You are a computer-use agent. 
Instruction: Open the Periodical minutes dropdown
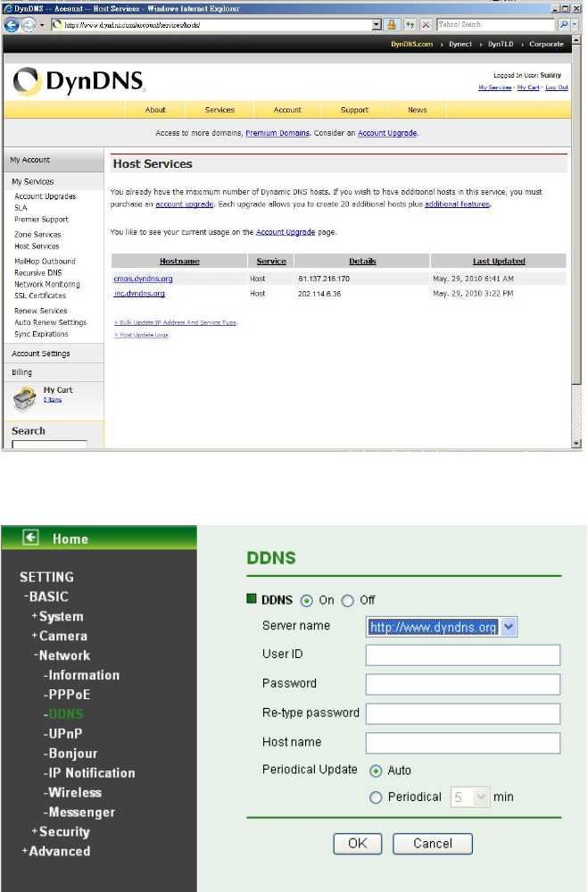(470, 797)
